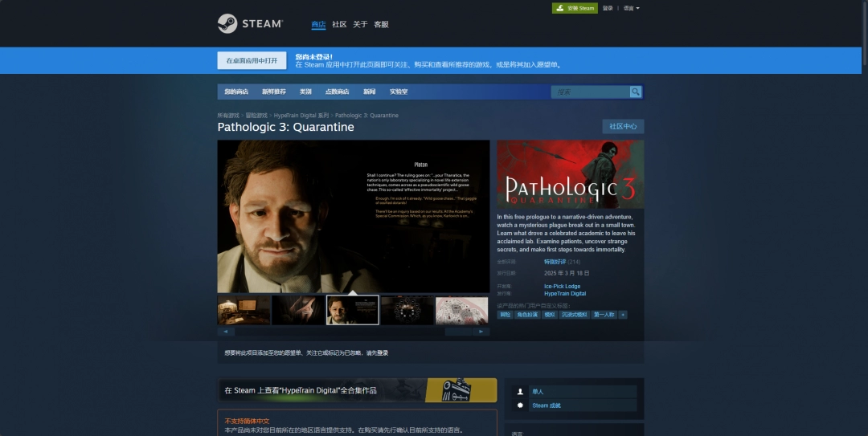Go to the 社区 community tab
The image size is (868, 436).
pos(339,24)
